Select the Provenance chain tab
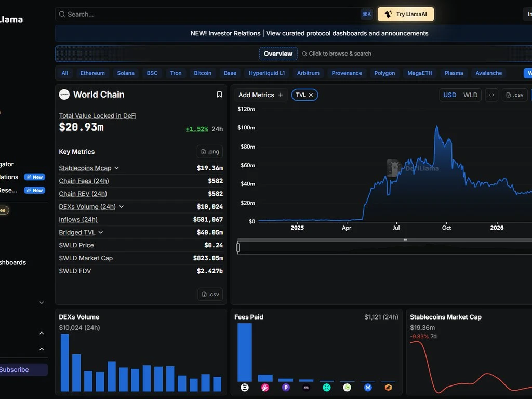This screenshot has height=399, width=532. [x=347, y=73]
